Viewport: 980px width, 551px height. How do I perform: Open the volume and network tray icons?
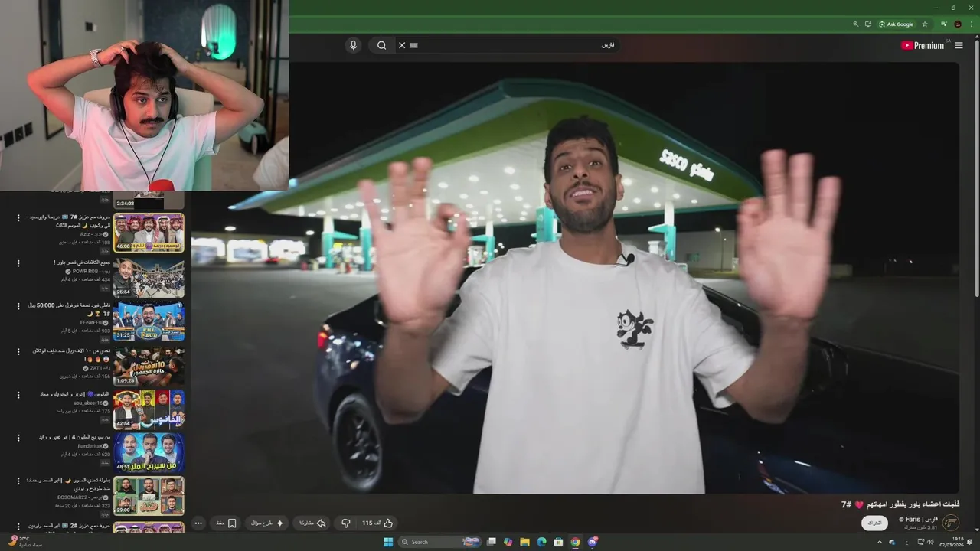(926, 542)
